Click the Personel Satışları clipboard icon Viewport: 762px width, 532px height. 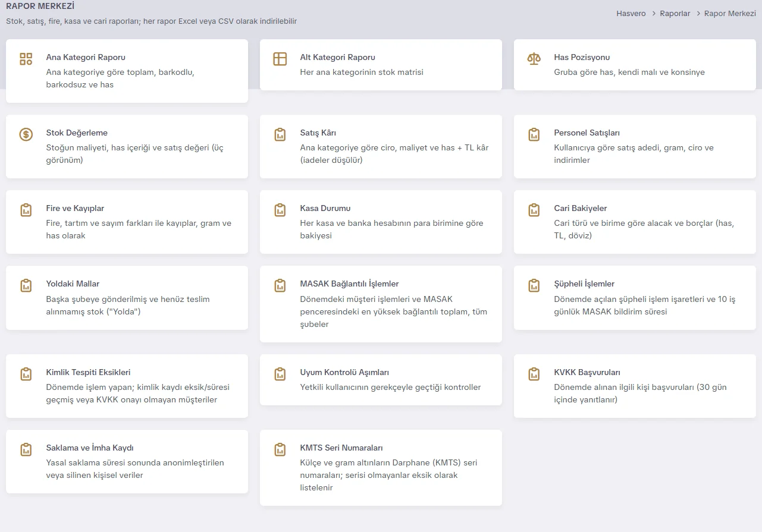click(534, 134)
